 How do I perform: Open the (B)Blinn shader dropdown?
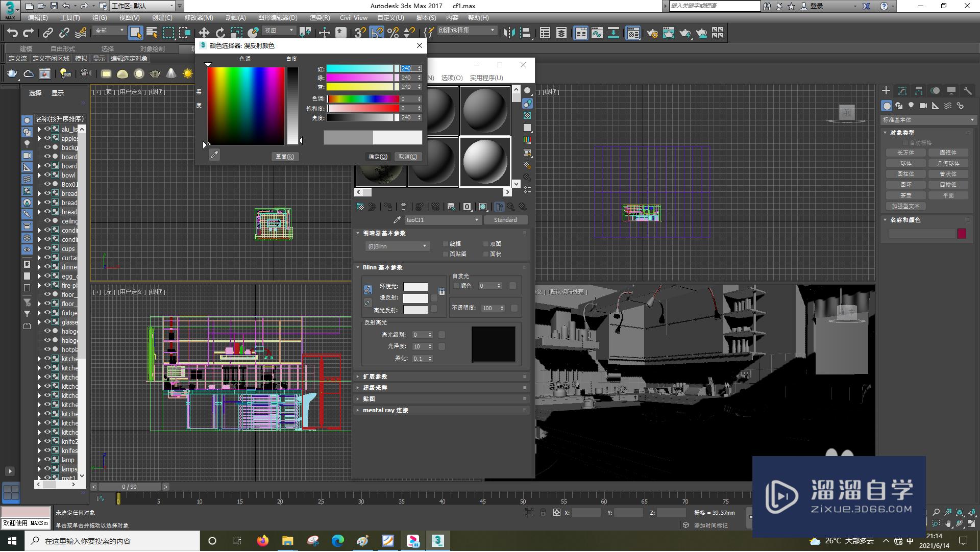(397, 246)
